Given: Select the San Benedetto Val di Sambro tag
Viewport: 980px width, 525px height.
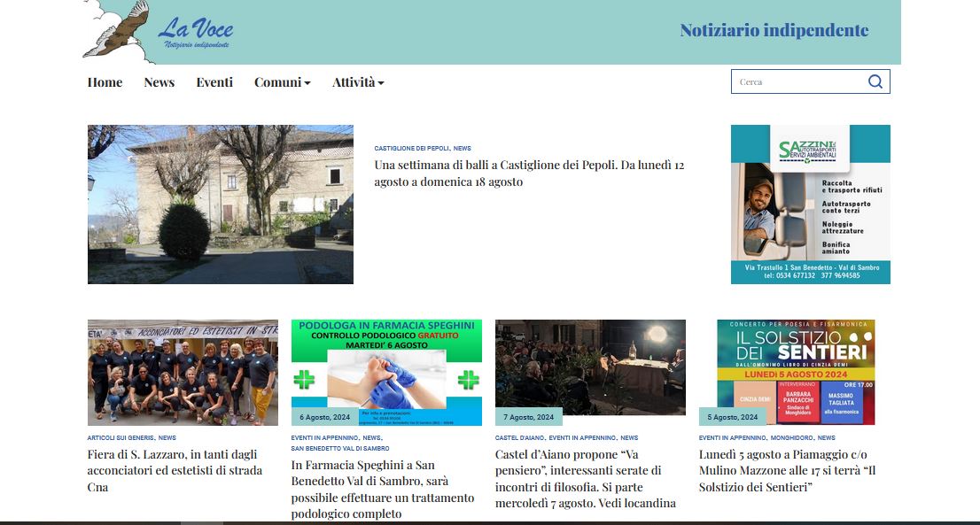Looking at the screenshot, I should 339,449.
